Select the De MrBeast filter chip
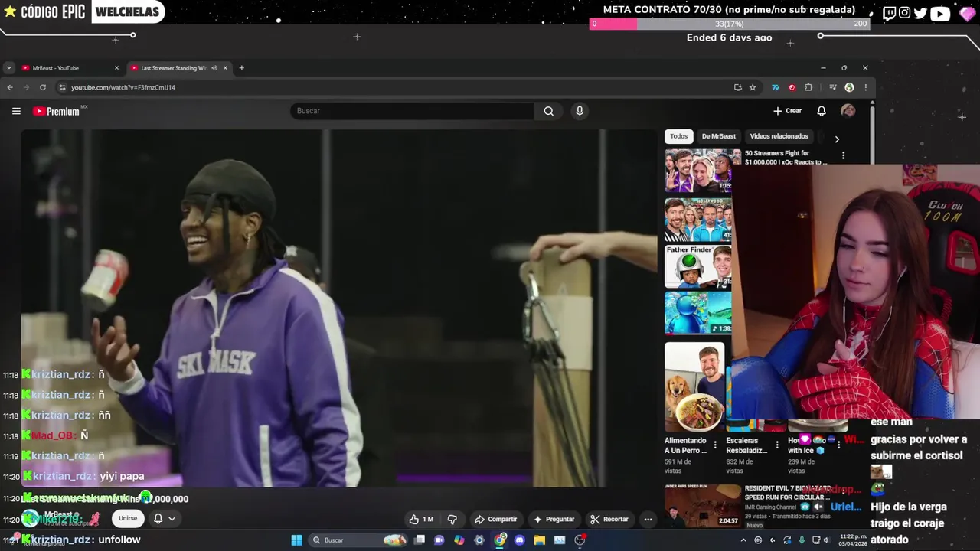The width and height of the screenshot is (980, 551). (719, 136)
